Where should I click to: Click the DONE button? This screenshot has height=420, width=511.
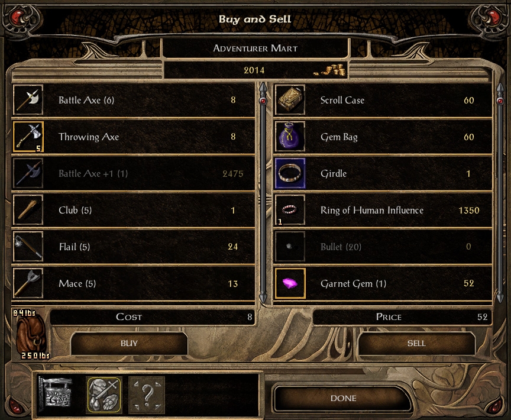pyautogui.click(x=343, y=398)
